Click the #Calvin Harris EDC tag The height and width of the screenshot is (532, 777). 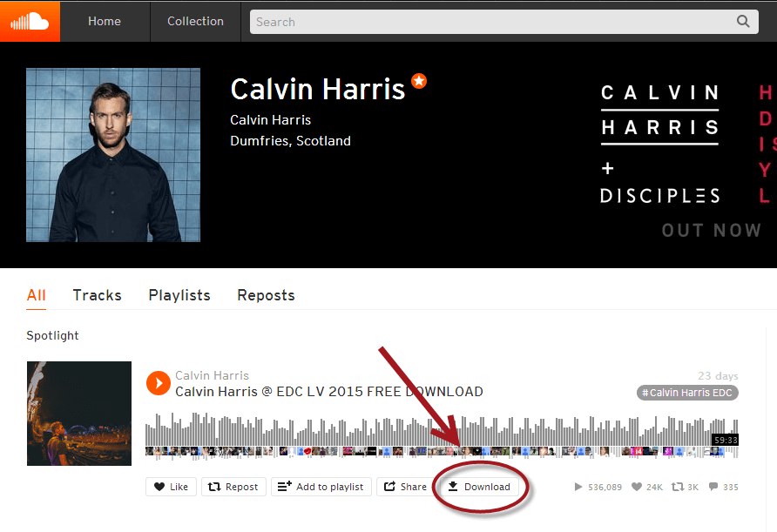coord(687,393)
